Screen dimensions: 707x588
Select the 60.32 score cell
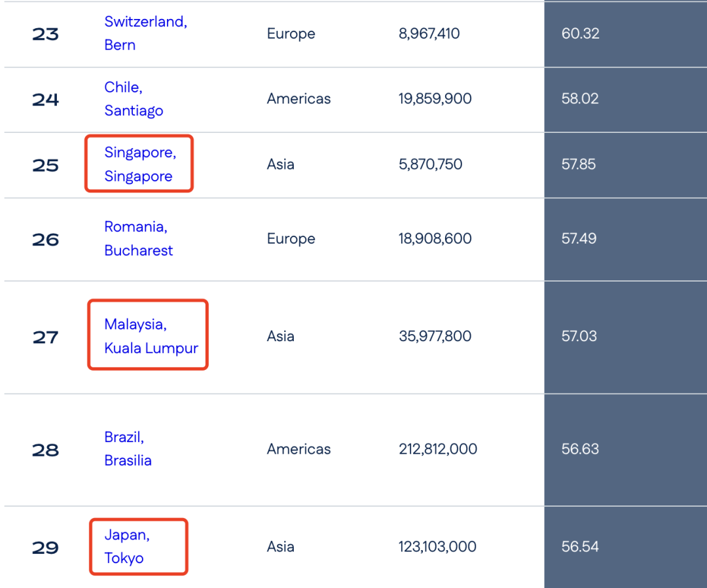pyautogui.click(x=580, y=33)
